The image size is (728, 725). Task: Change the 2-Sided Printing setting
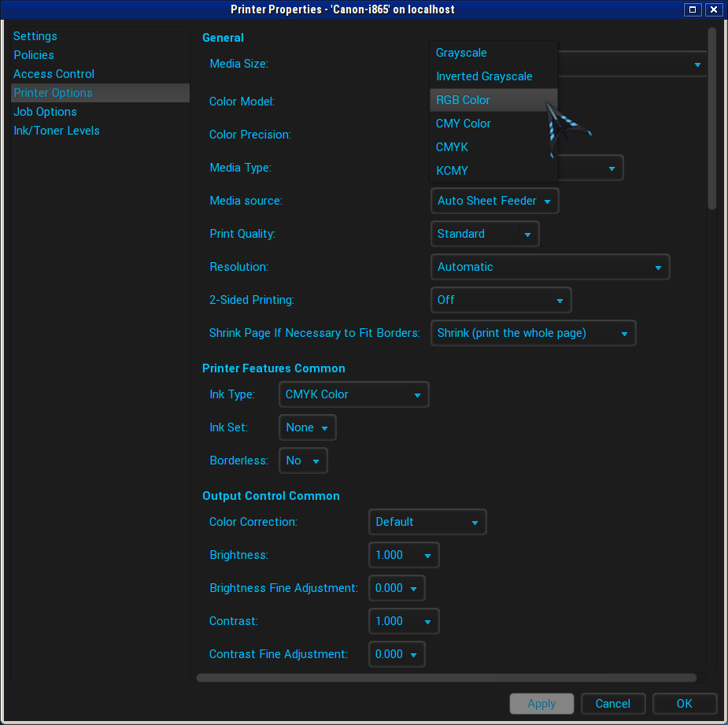click(x=501, y=300)
